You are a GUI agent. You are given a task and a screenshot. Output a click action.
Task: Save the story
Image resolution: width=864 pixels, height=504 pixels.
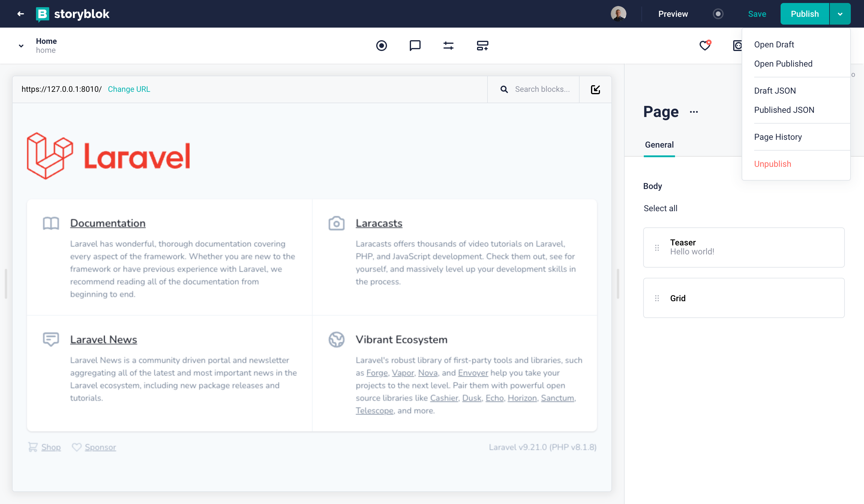tap(757, 14)
